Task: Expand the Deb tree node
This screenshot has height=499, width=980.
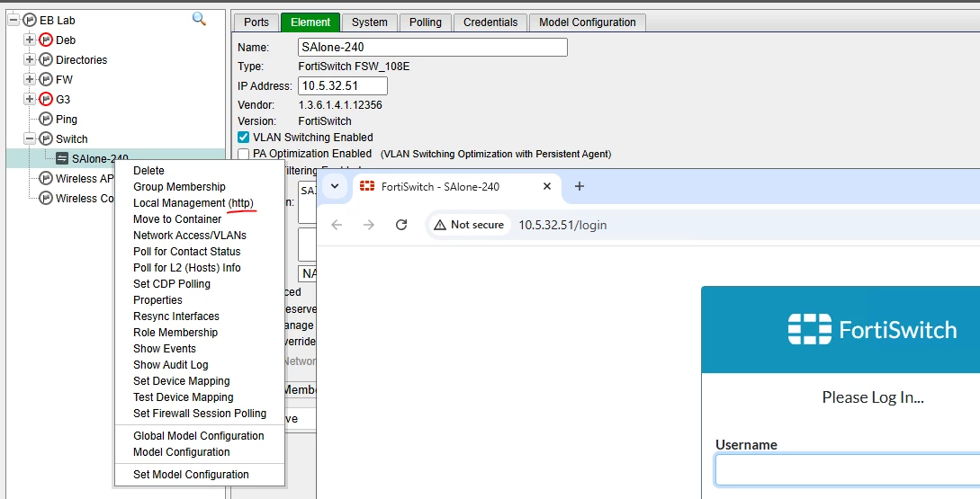Action: click(30, 40)
